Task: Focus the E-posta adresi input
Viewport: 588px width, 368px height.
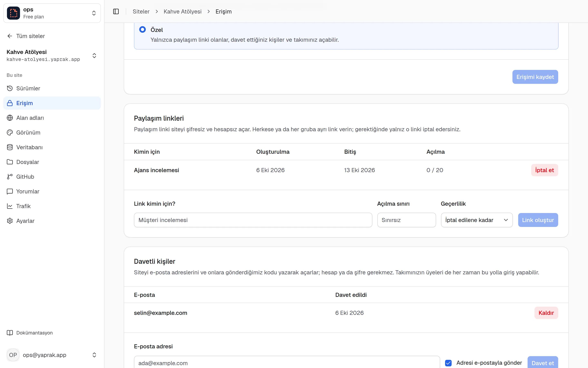Action: (287, 362)
